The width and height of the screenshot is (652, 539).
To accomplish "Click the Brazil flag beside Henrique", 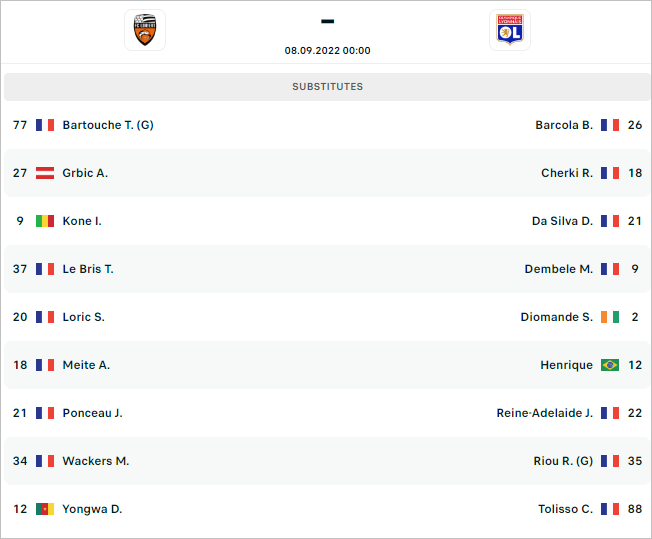I will [x=610, y=365].
